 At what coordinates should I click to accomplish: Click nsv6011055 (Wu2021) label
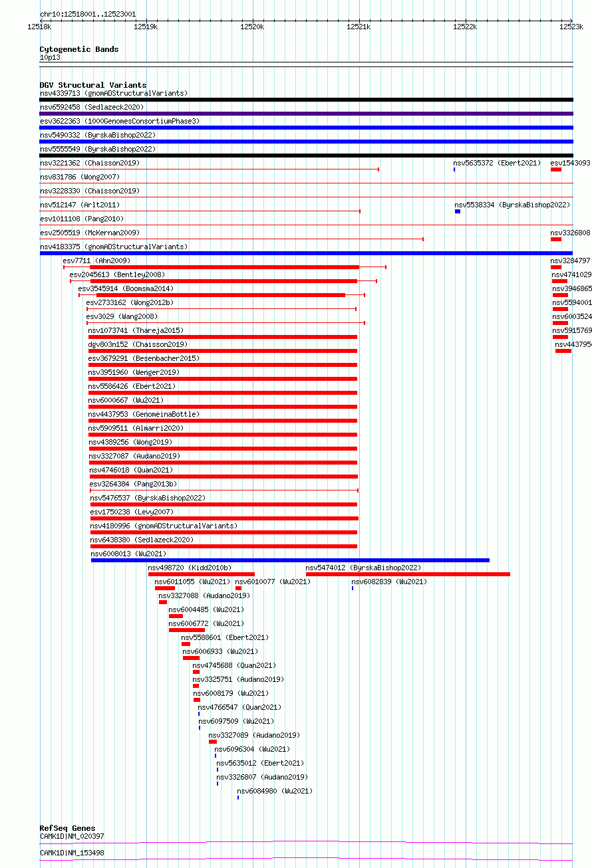[192, 582]
